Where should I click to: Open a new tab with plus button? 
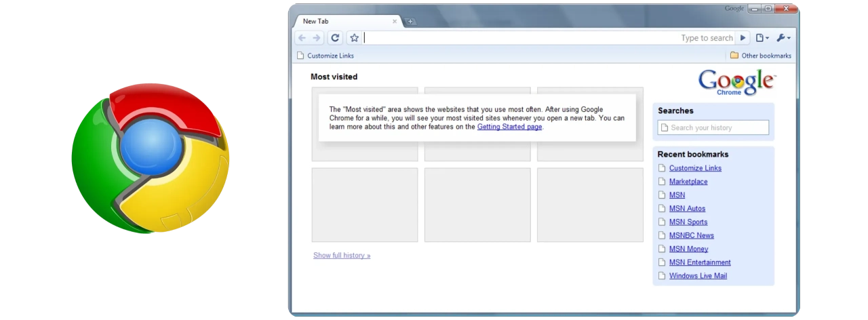(410, 22)
